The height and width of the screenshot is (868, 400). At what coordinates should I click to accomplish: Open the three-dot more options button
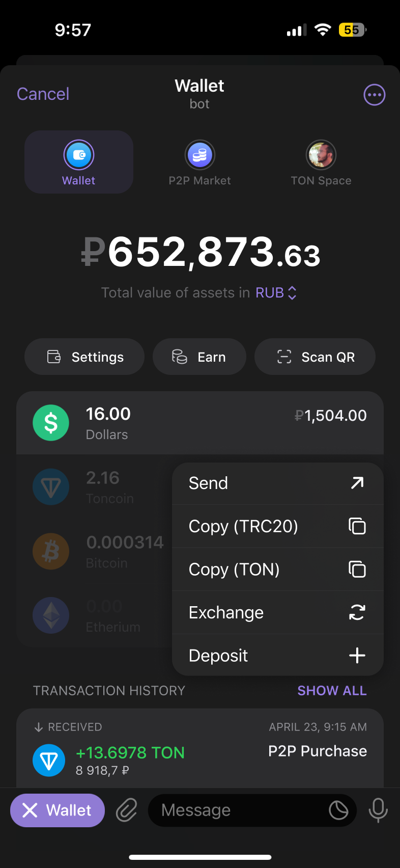pos(374,95)
